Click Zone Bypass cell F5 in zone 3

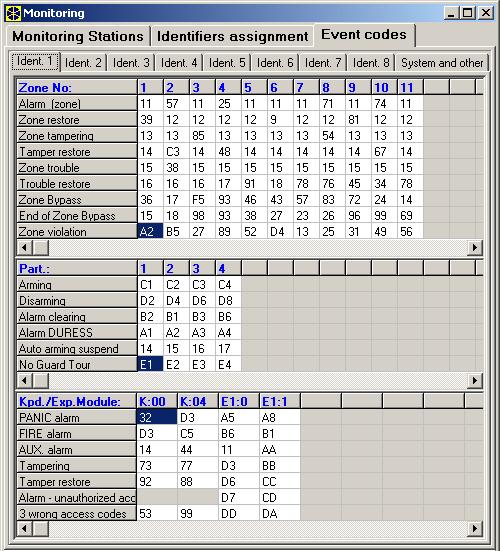point(202,200)
